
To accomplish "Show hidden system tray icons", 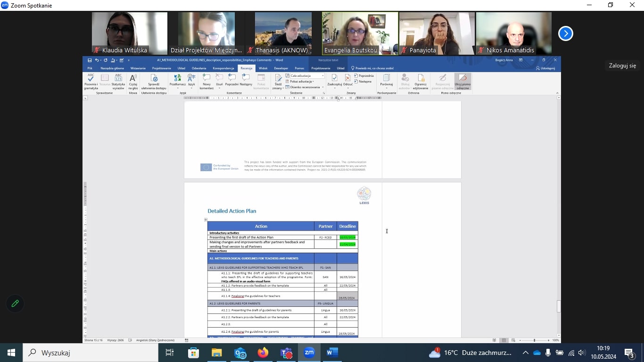I will pos(526,353).
